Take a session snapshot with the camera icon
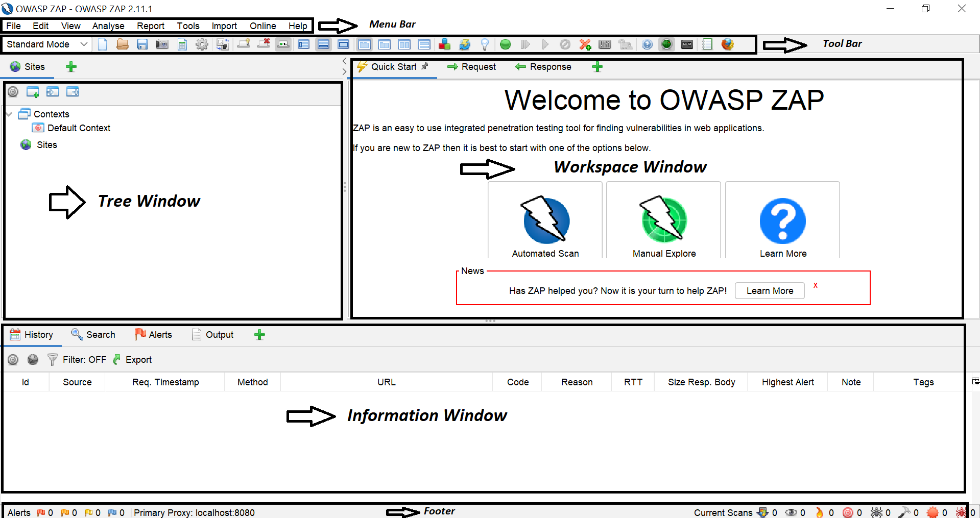Screen dimensions: 980x518 point(162,44)
